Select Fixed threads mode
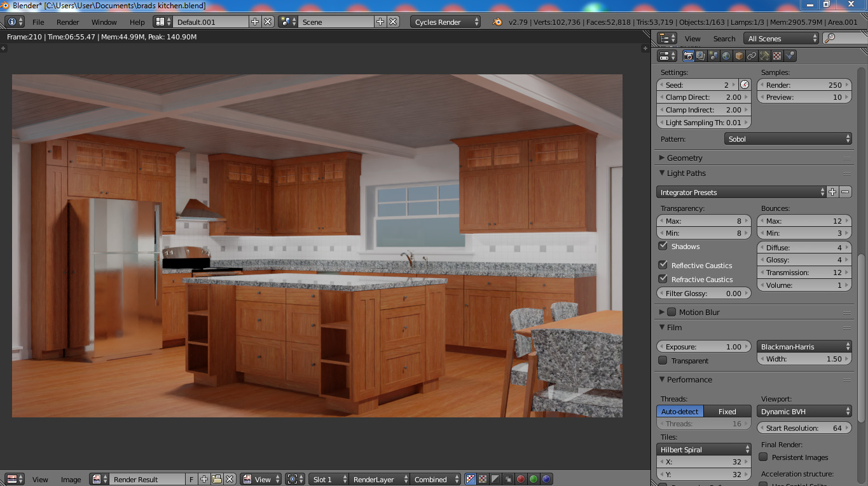 coord(727,411)
